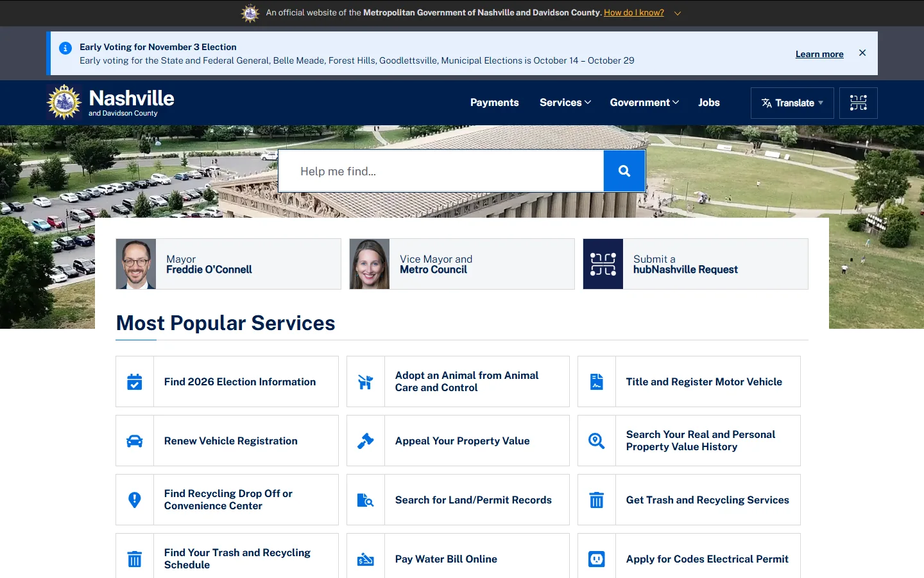Open Vice Mayor and Metro Council card
The image size is (924, 578).
(462, 264)
